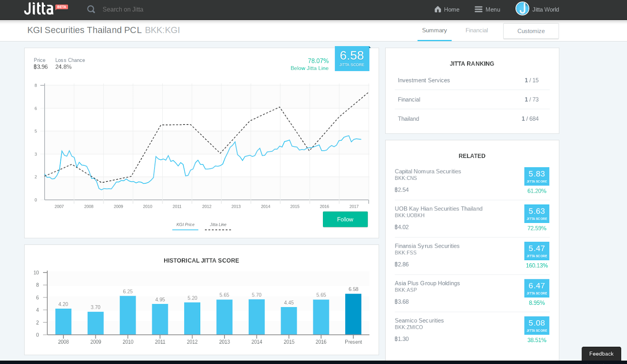Click the 2011 bar labeled 4.95
The image size is (627, 364).
coord(160,319)
